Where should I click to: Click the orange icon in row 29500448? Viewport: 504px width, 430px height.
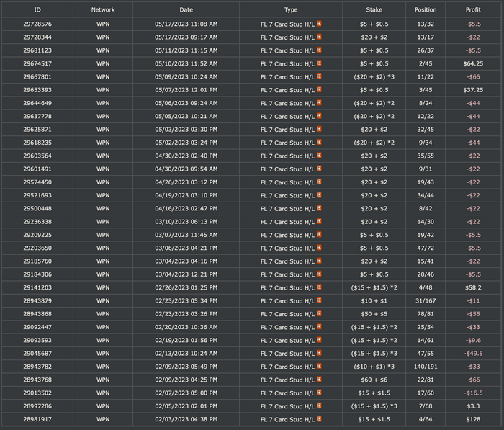tap(319, 208)
